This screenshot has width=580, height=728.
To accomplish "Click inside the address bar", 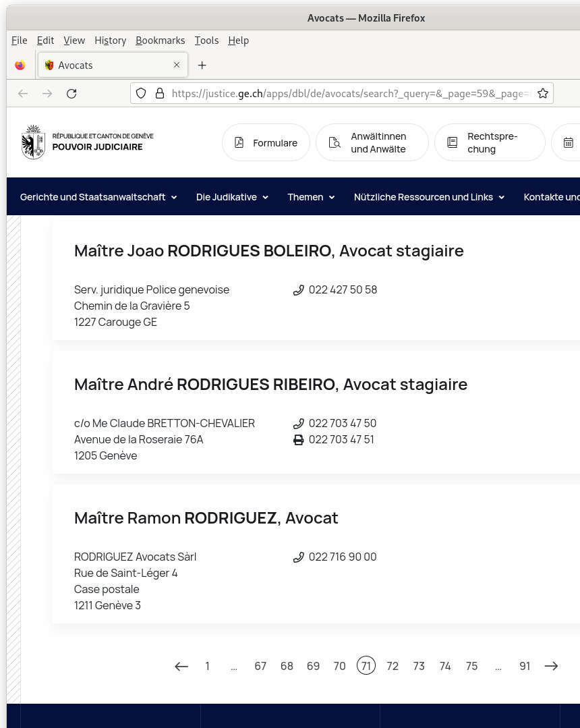I will pos(337,93).
